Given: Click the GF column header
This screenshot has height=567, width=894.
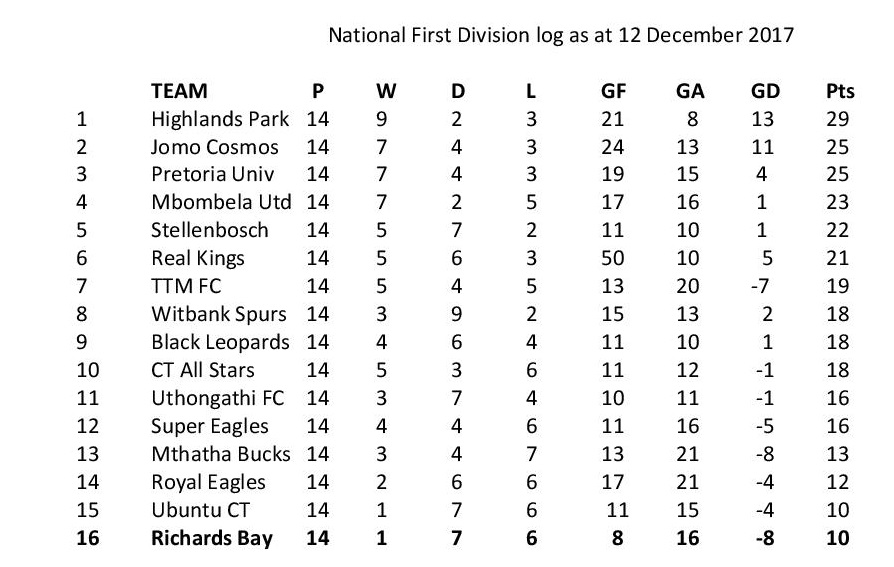Looking at the screenshot, I should tap(613, 91).
